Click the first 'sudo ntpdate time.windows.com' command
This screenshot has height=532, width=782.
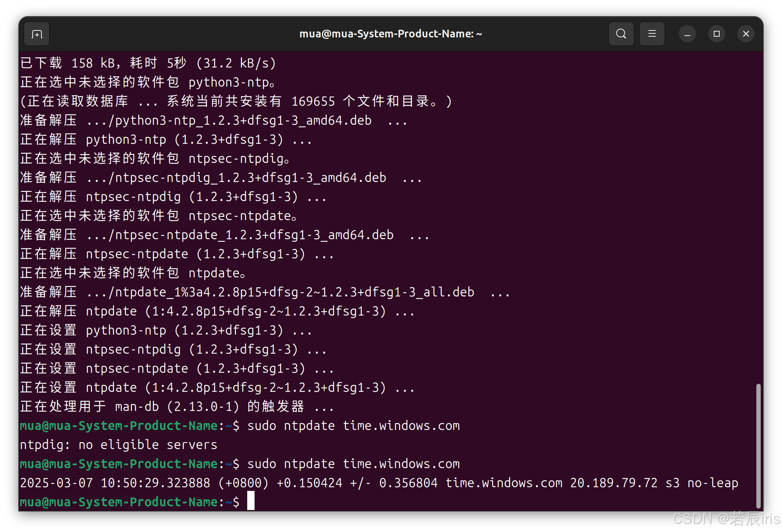tap(353, 426)
